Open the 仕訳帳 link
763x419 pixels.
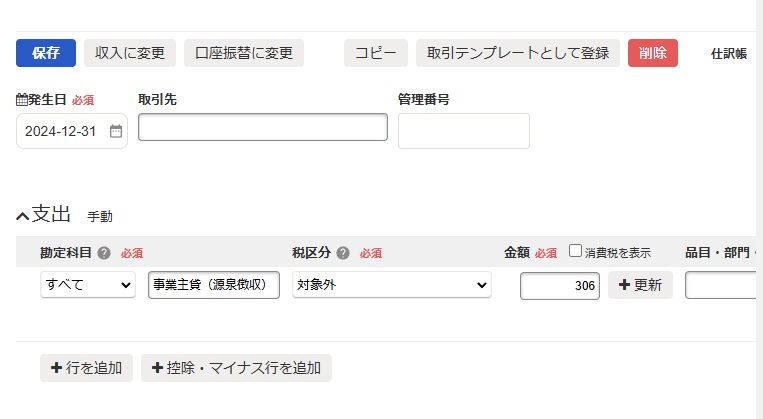728,54
